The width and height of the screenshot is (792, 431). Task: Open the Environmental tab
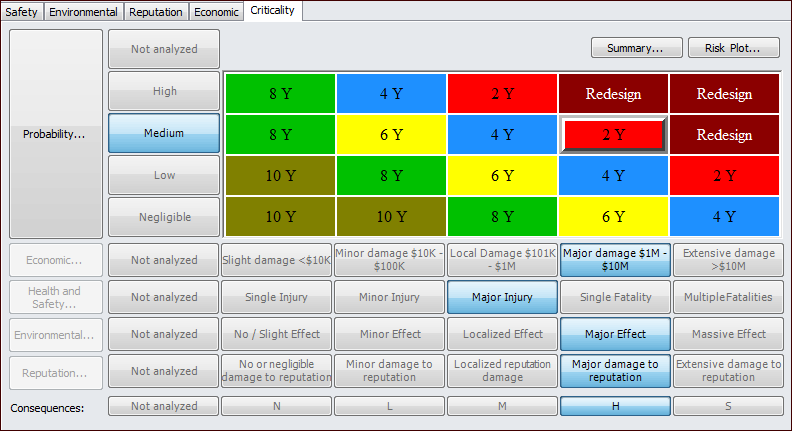(x=85, y=12)
